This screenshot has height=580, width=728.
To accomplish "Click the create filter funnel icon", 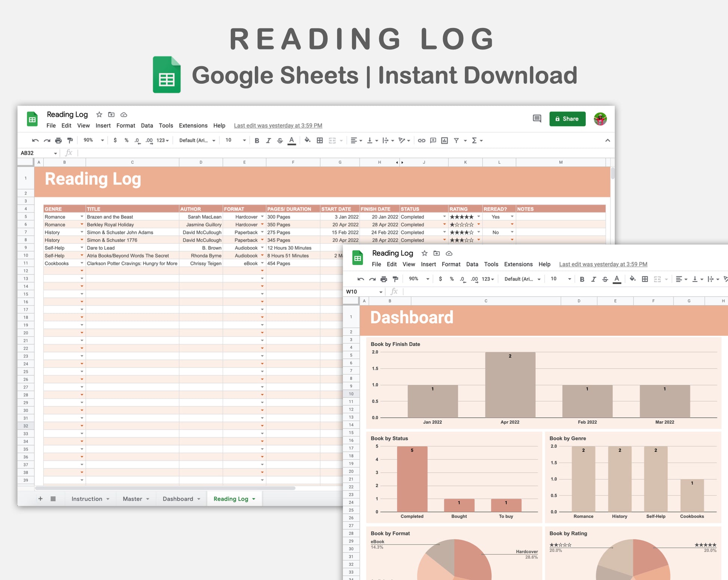I will 456,141.
